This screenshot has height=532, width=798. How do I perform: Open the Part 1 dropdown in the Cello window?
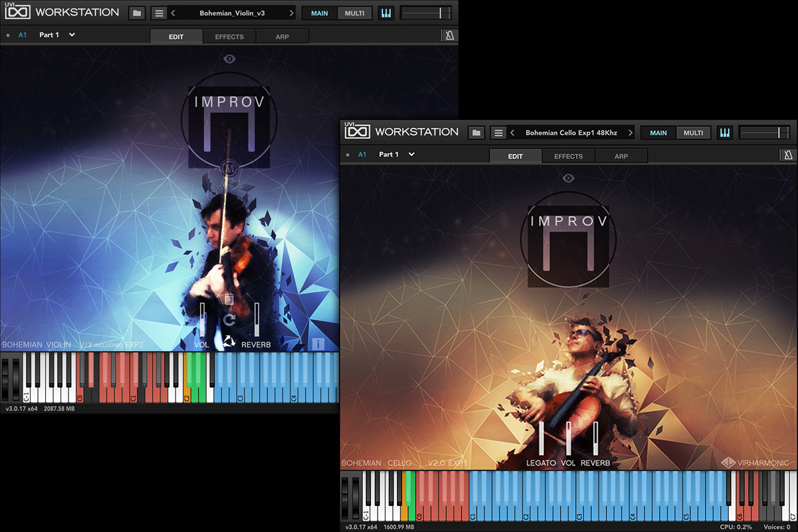(x=411, y=154)
